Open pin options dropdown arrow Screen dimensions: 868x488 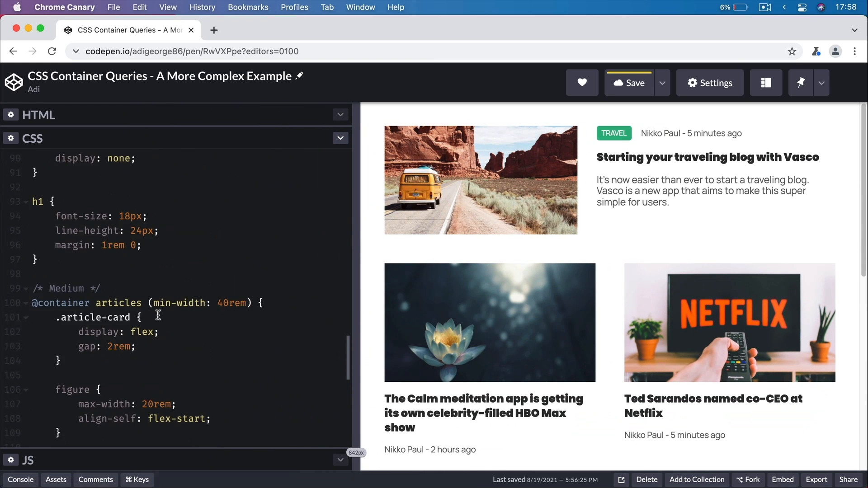821,83
